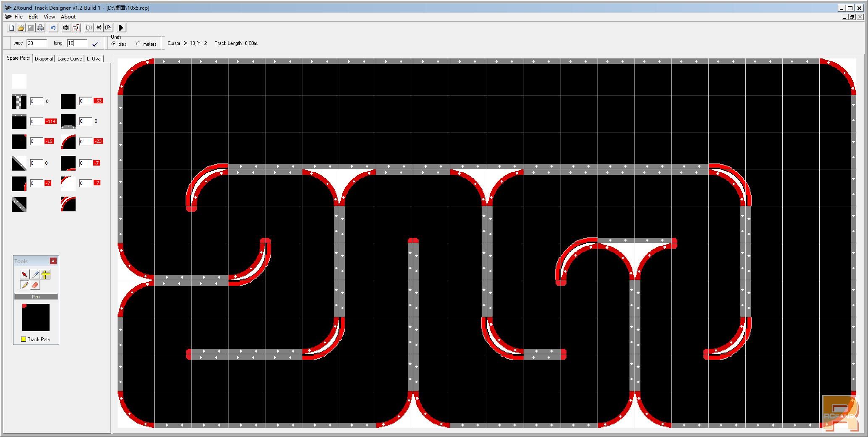Select the meters units radio button
The image size is (868, 437).
[x=139, y=44]
